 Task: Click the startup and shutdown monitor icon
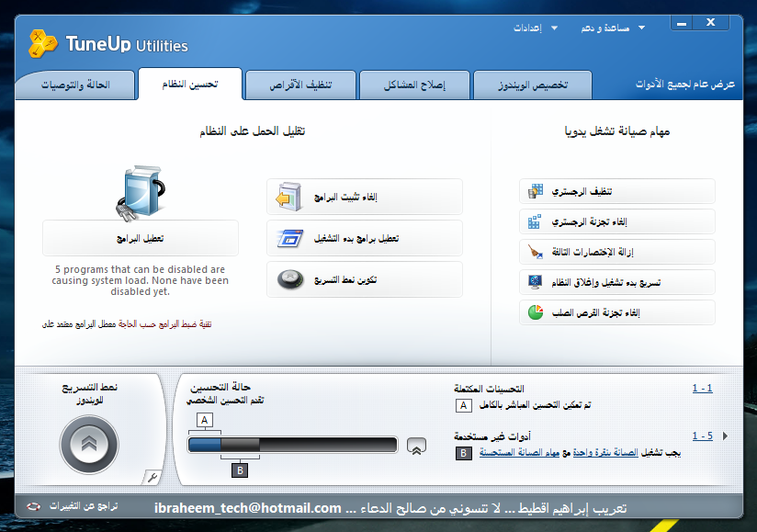(535, 282)
